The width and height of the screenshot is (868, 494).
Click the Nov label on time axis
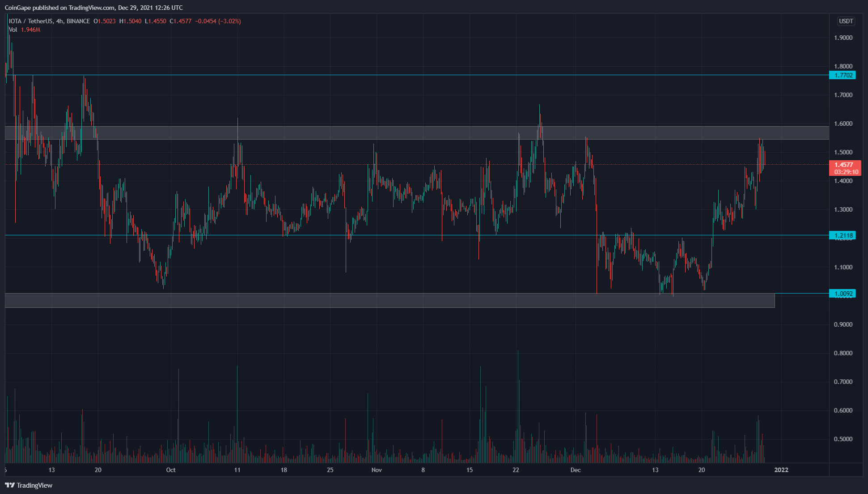tap(377, 470)
